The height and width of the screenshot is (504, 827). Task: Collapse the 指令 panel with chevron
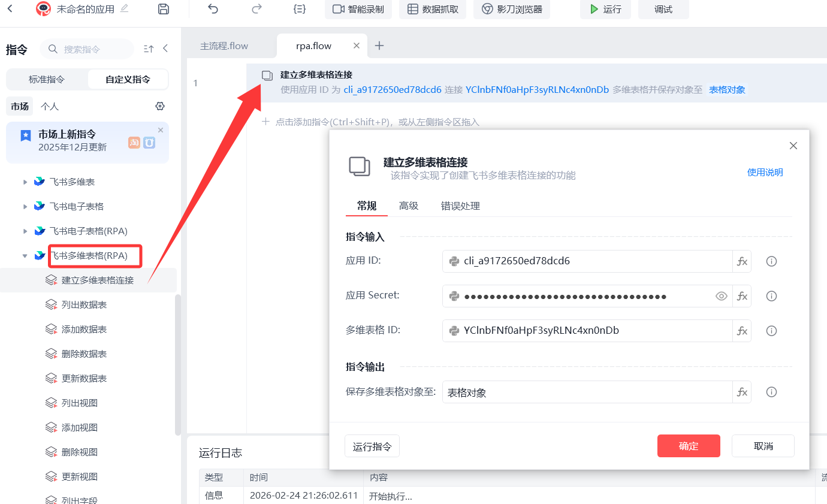[x=165, y=49]
